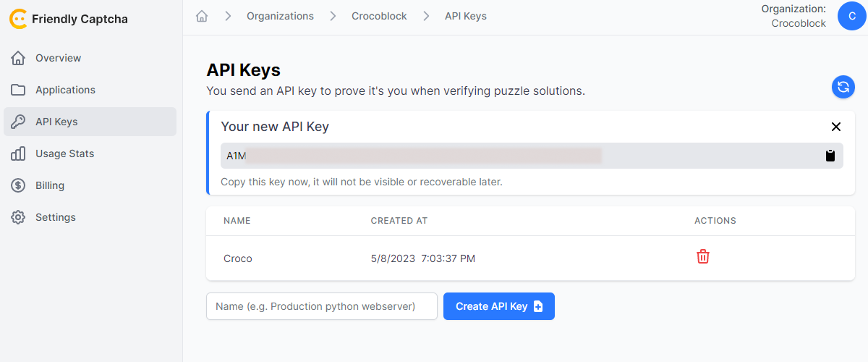Viewport: 868px width, 362px height.
Task: Copy the new API key with clipboard icon
Action: click(830, 156)
